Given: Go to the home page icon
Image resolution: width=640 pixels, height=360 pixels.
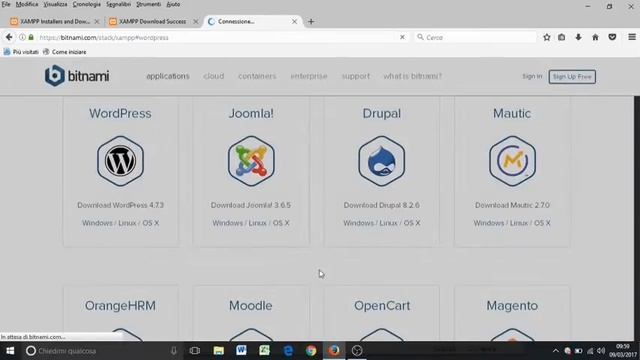Looking at the screenshot, I should [595, 37].
